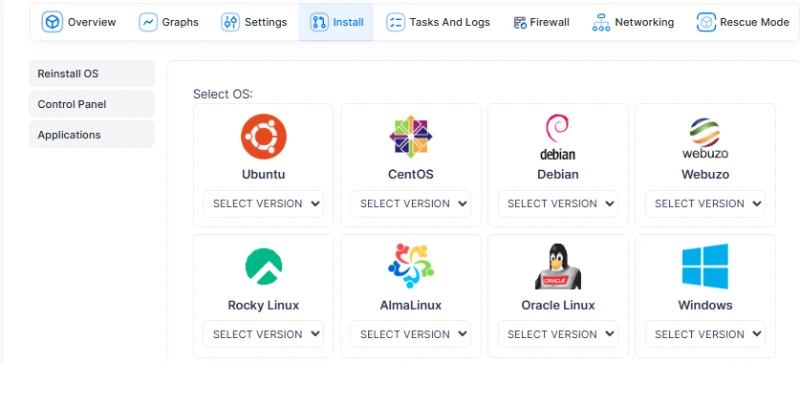Click the Windows logo
The width and height of the screenshot is (800, 400).
[x=705, y=266]
